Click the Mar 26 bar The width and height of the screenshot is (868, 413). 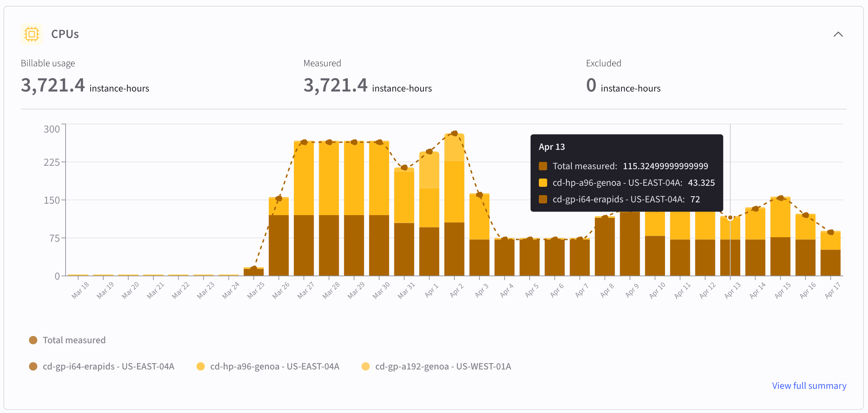279,237
